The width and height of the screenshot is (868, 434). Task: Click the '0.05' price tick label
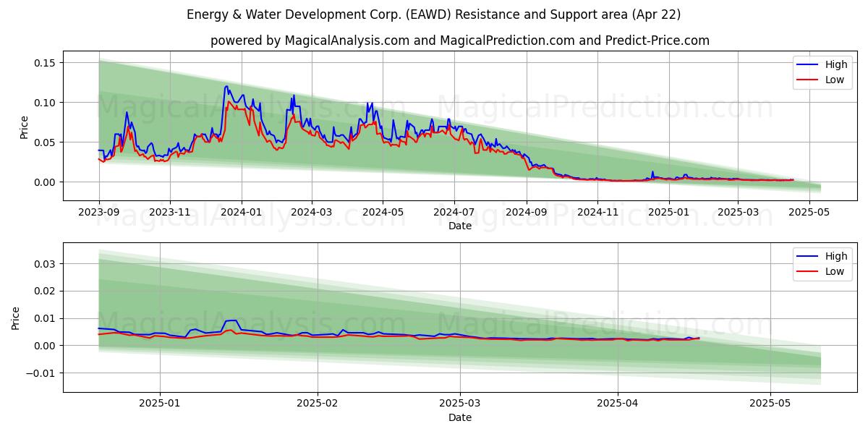pos(45,142)
